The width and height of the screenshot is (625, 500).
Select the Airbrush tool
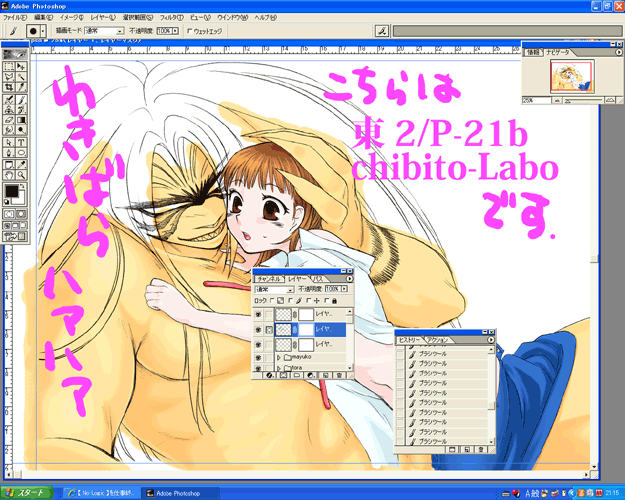[9, 99]
